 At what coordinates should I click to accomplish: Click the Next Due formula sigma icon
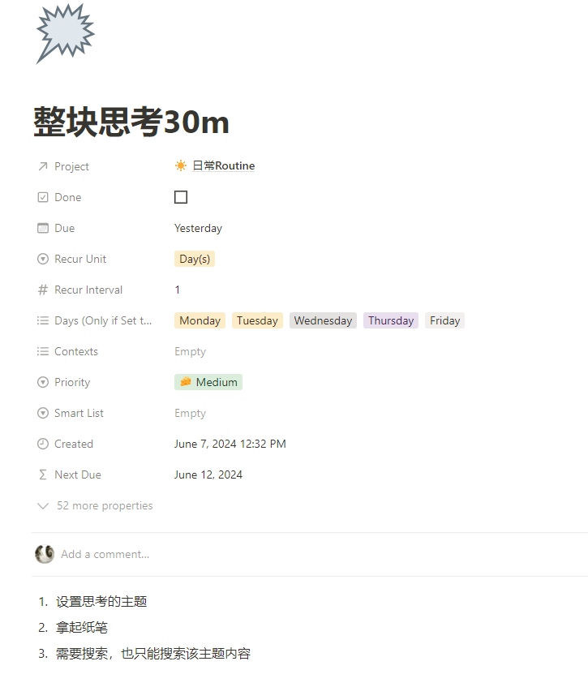[43, 475]
